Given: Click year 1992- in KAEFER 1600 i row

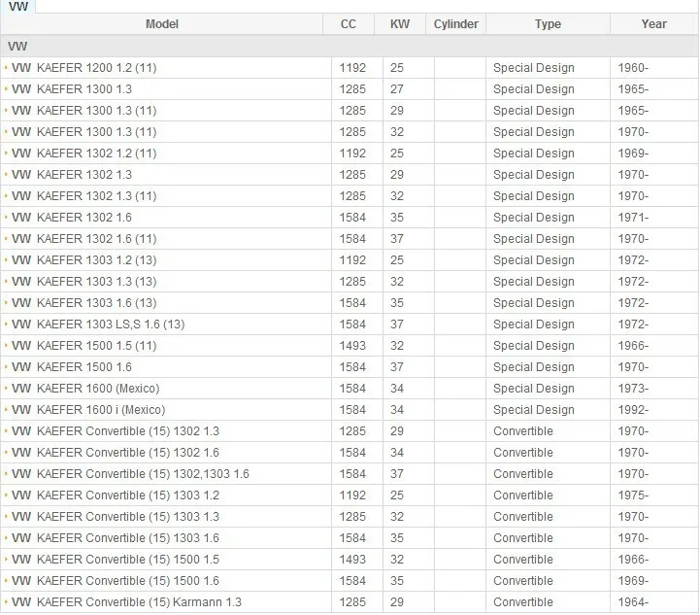Looking at the screenshot, I should pos(633,410).
